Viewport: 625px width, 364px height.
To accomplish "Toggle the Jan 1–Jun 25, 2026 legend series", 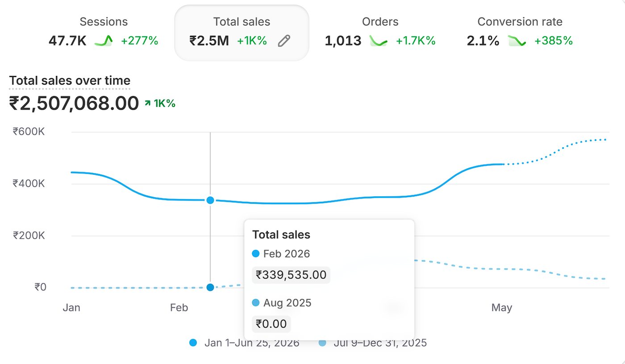I will pyautogui.click(x=244, y=343).
